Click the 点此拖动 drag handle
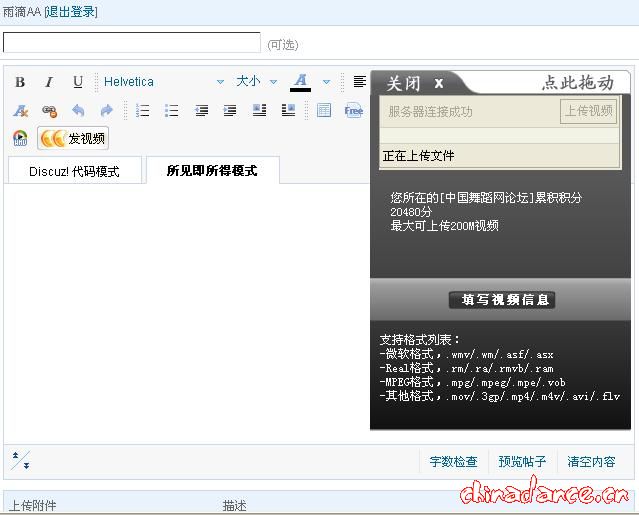Viewport: 639px width, 515px height. coord(578,82)
